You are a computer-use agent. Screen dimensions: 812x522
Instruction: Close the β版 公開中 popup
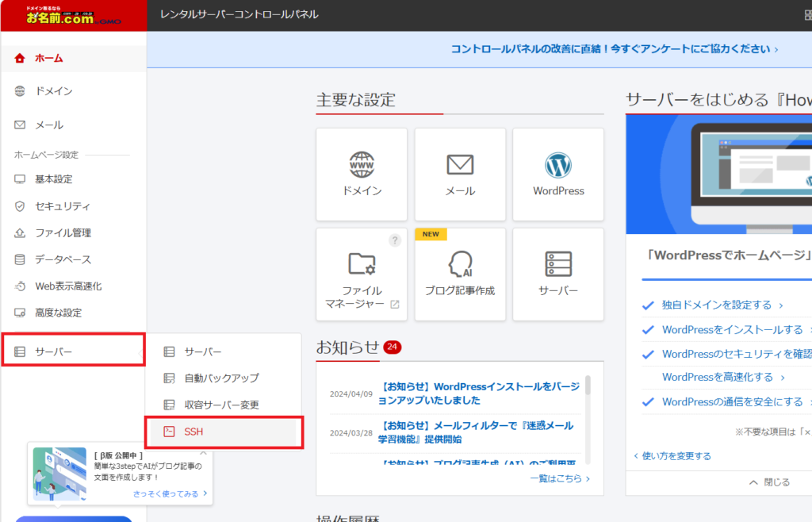204,452
